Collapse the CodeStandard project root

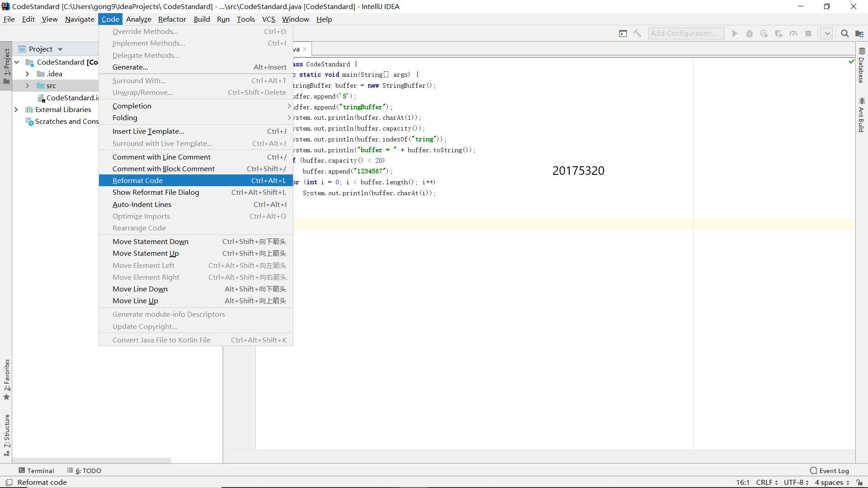point(17,62)
